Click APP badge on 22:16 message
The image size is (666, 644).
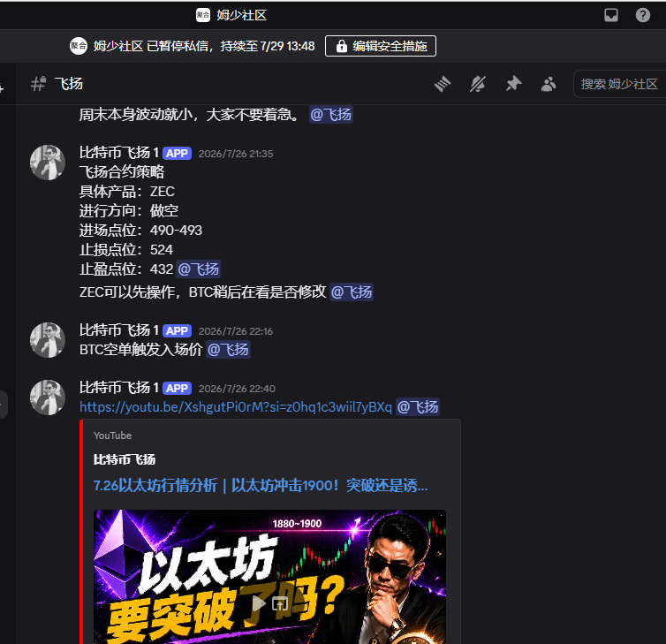(178, 331)
